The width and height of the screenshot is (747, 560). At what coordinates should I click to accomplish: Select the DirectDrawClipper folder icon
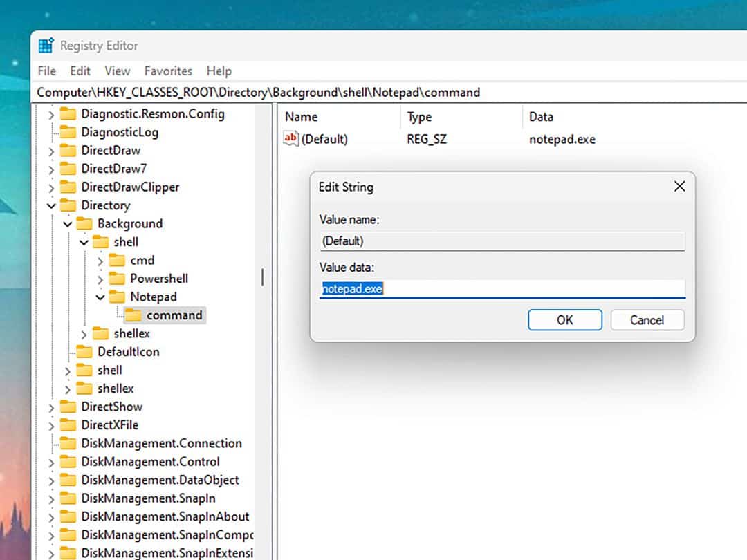[68, 187]
